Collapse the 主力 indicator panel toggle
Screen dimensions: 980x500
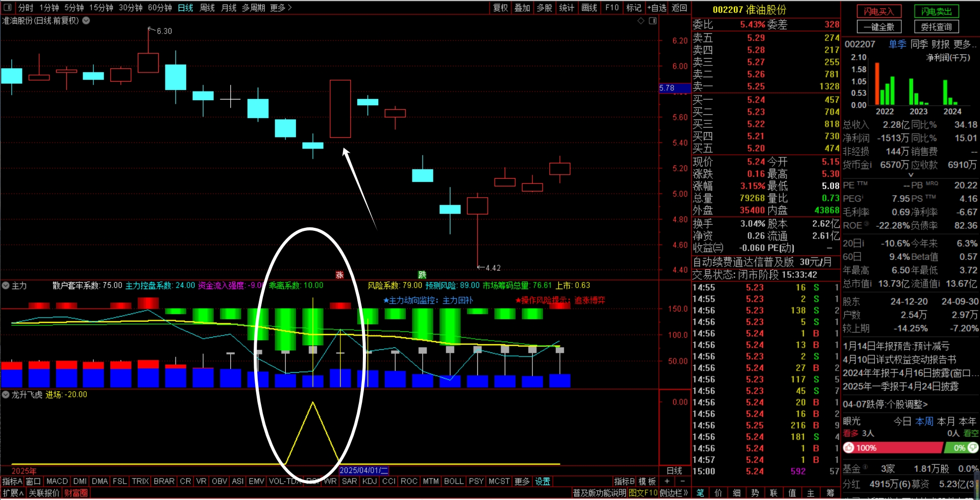[x=6, y=285]
